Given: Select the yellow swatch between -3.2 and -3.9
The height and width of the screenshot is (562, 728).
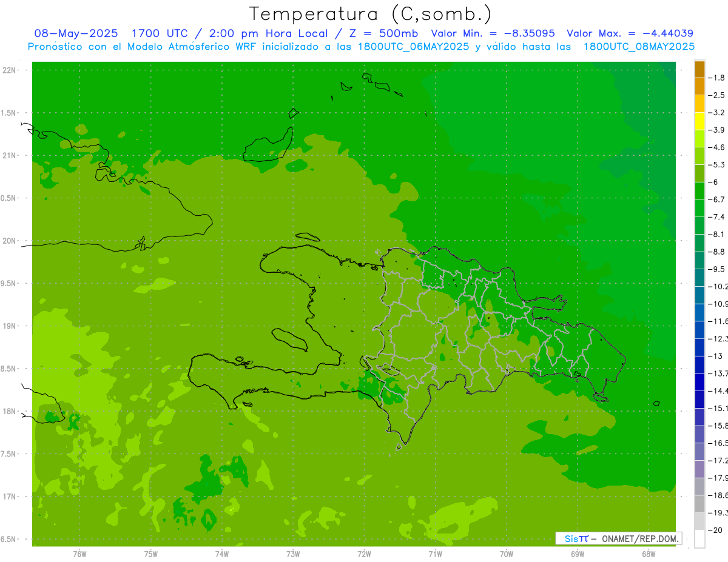Looking at the screenshot, I should click(x=699, y=121).
